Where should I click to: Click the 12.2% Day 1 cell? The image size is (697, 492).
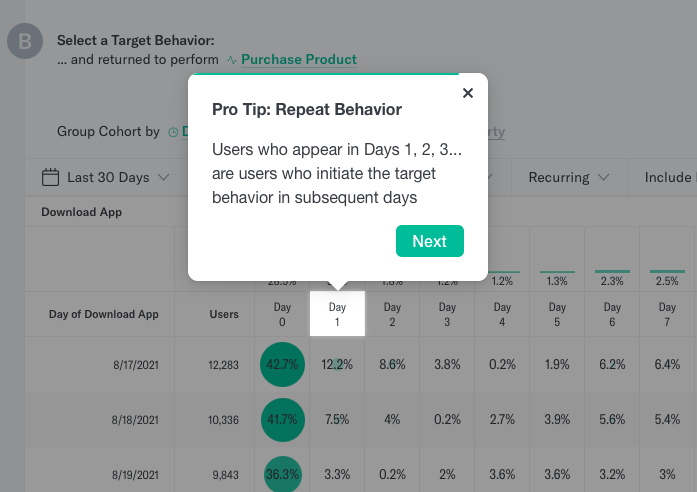[337, 364]
